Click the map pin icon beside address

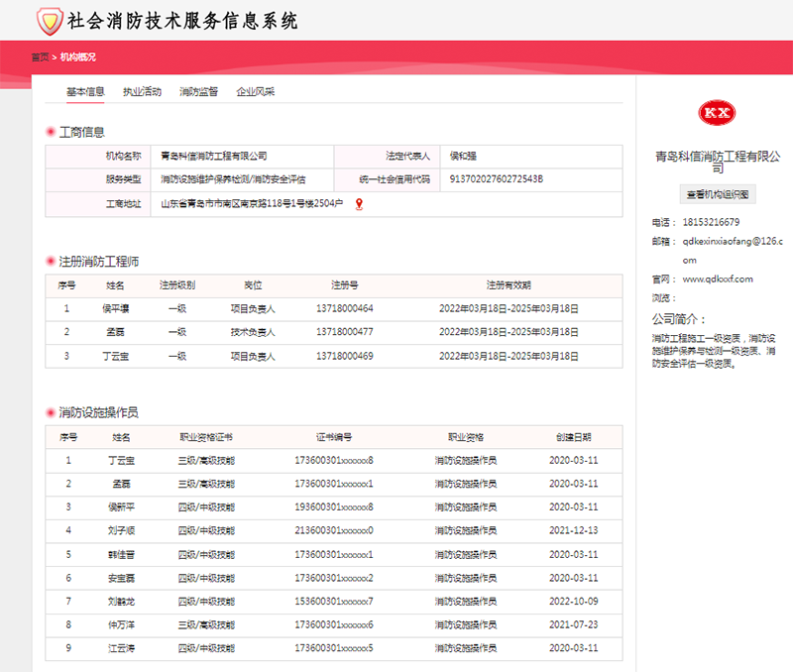pyautogui.click(x=359, y=204)
